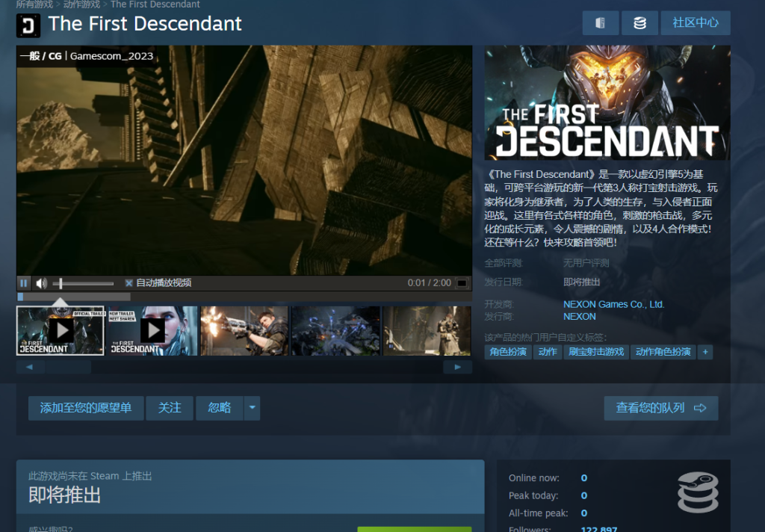This screenshot has width=765, height=532.
Task: Click left arrow of thumbnail strip
Action: point(29,367)
